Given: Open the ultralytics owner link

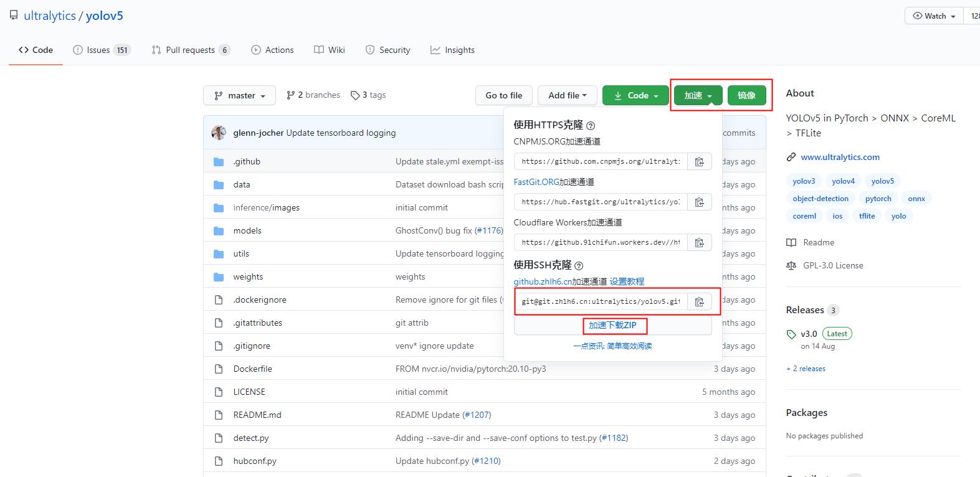Looking at the screenshot, I should click(50, 16).
